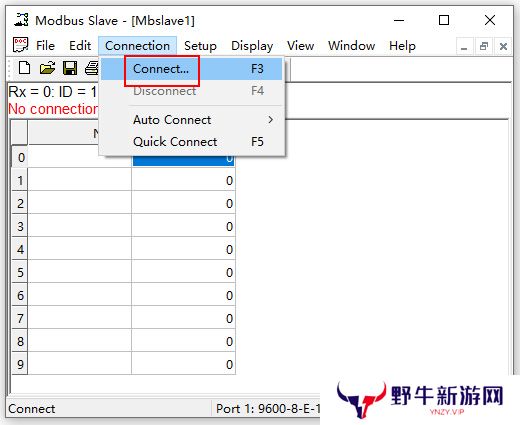Open the View menu
The image size is (520, 425).
click(301, 46)
